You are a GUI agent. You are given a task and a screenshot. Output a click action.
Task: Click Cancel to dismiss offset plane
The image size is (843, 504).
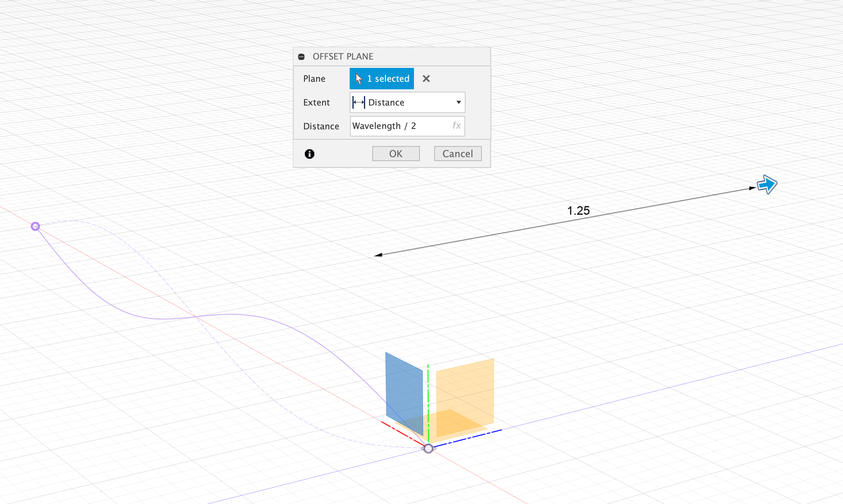456,153
